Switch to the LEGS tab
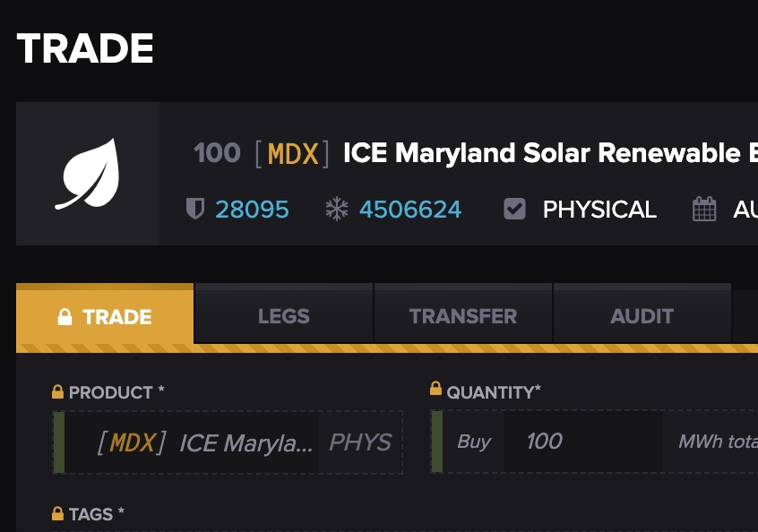The image size is (758, 532). coord(283,316)
